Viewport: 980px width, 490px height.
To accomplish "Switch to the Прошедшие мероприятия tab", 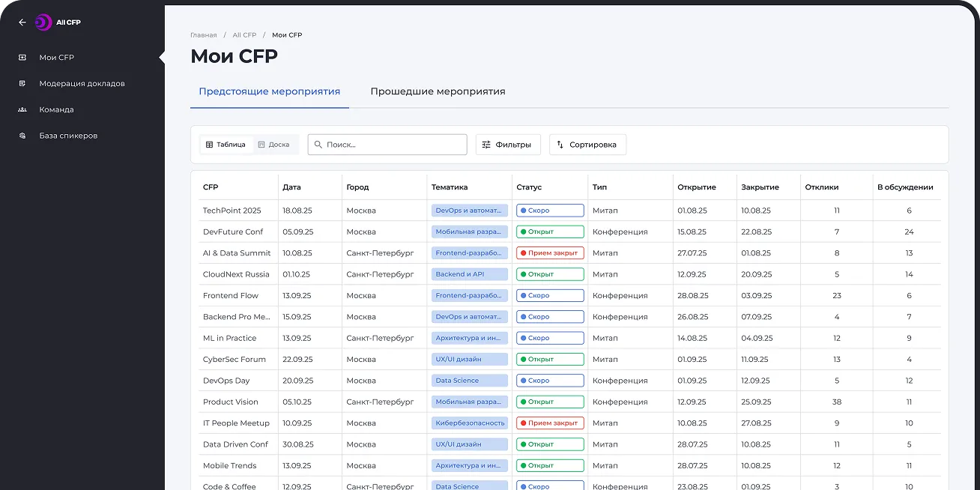I will pyautogui.click(x=437, y=91).
